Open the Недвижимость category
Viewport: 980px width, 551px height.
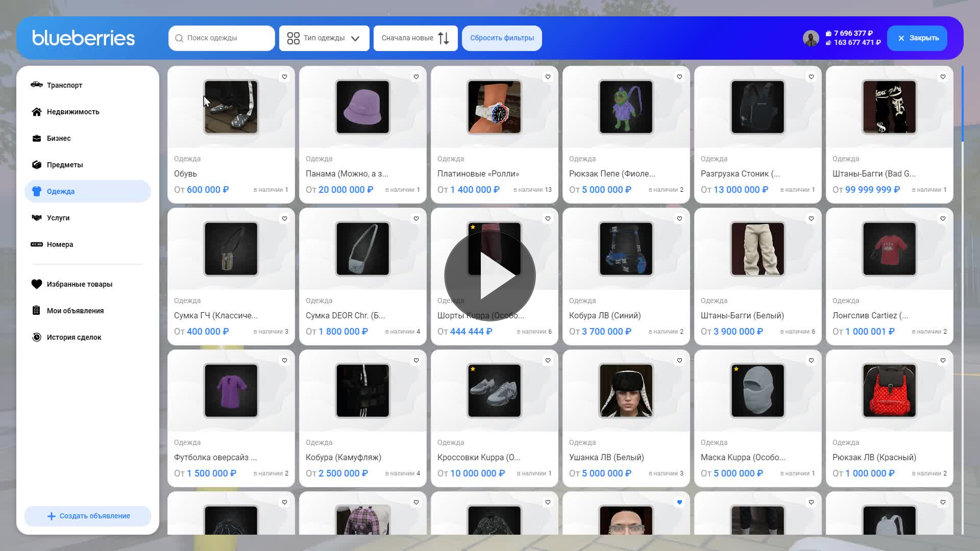tap(88, 112)
